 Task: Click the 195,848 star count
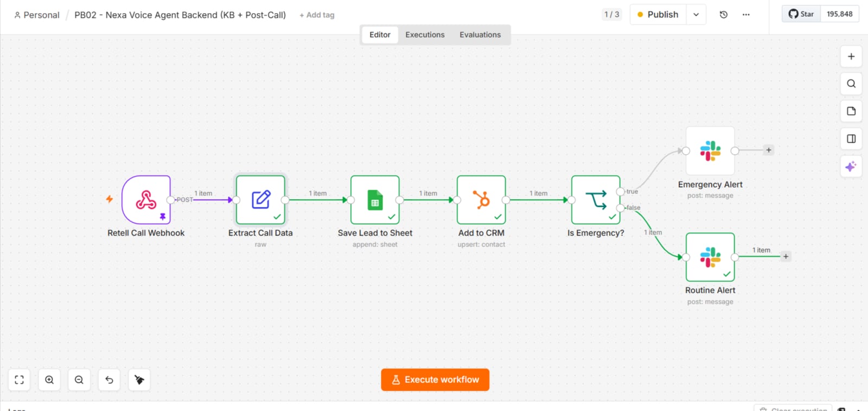(x=839, y=14)
